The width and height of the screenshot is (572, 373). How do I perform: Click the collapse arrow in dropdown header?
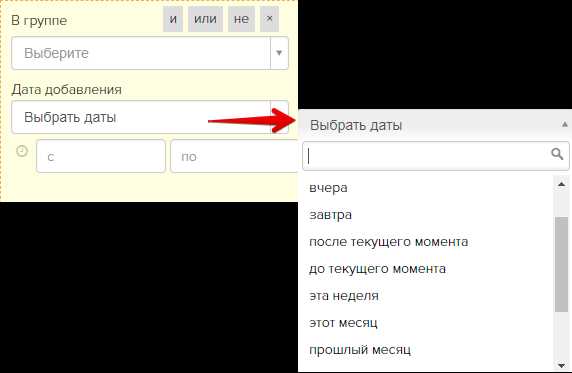click(x=564, y=125)
